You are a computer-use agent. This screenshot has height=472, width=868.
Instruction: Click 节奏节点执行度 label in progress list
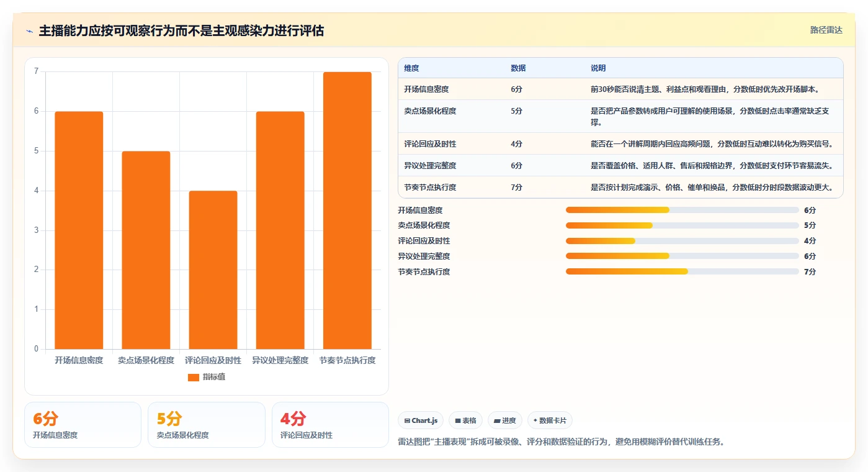pyautogui.click(x=424, y=272)
